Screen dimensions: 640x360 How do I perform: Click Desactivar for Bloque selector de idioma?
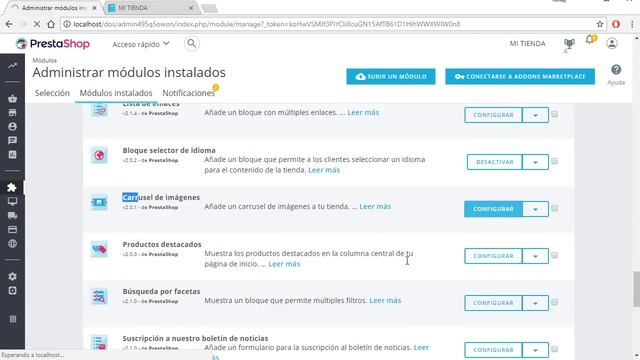point(494,162)
